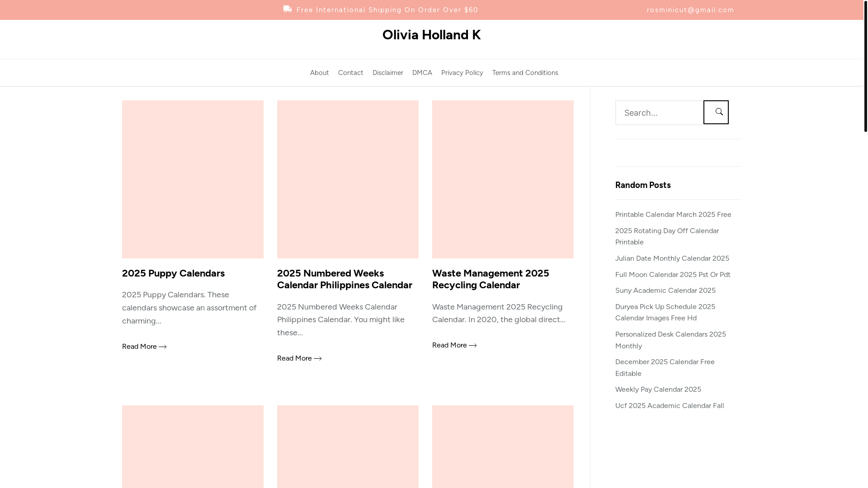The height and width of the screenshot is (488, 868).
Task: Open Privacy Policy in navigation
Action: (x=462, y=73)
